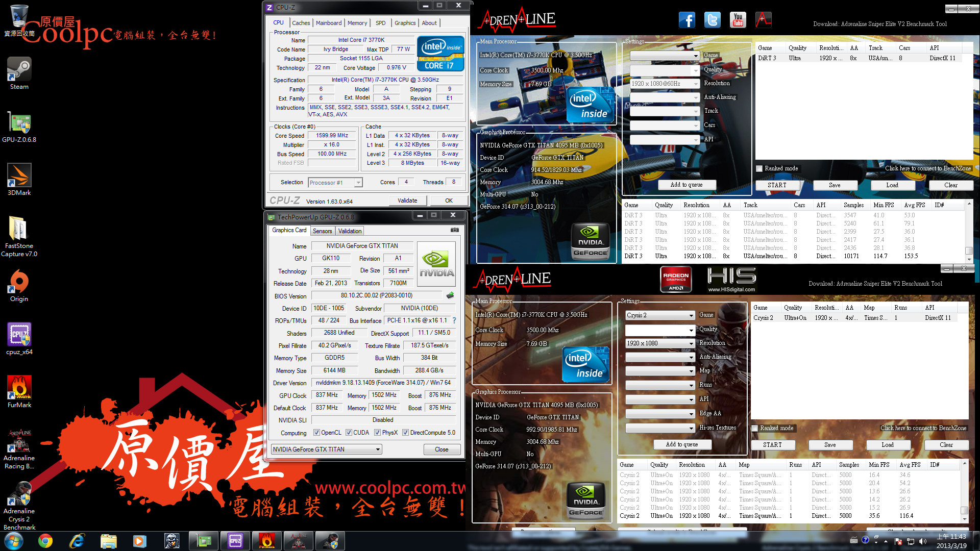Switch to the Memory tab in CPU-Z

point(357,23)
